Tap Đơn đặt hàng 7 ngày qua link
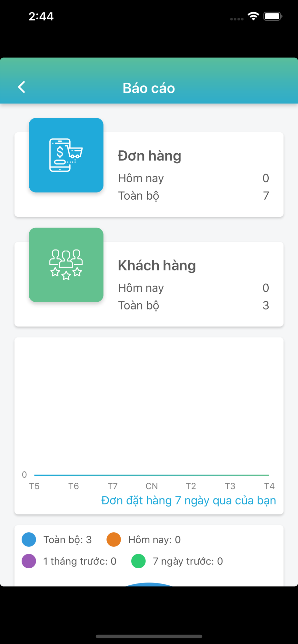The width and height of the screenshot is (298, 644). (x=189, y=500)
